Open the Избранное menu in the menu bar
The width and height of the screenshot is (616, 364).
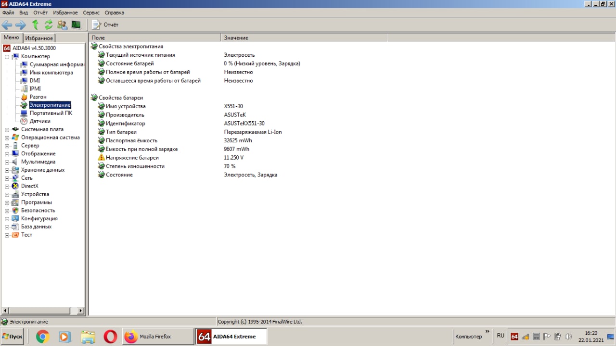click(65, 13)
